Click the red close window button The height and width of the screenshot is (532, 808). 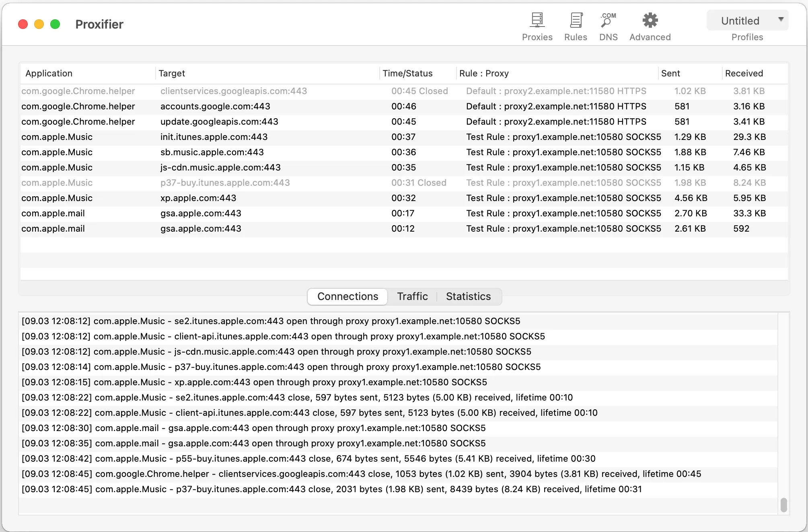tap(23, 24)
